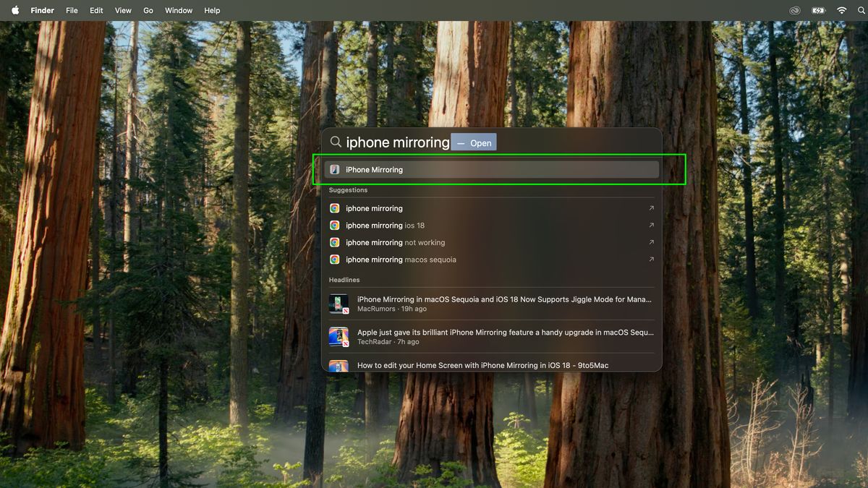Open the Finder menu
The image size is (868, 488).
coord(43,11)
